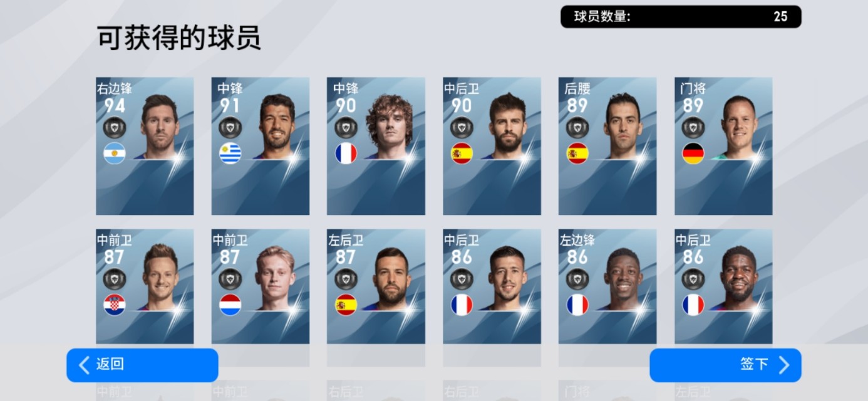868x401 pixels.
Task: Sign players with the 签下 button
Action: 725,365
